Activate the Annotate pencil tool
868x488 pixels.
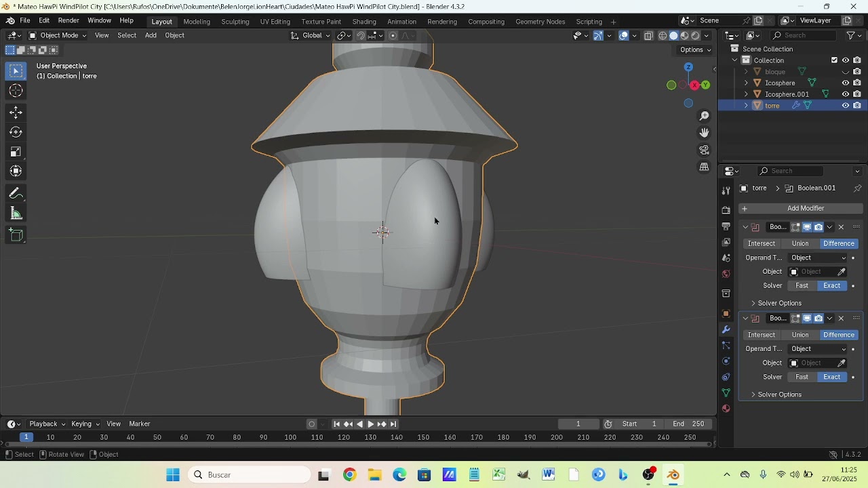pyautogui.click(x=16, y=194)
